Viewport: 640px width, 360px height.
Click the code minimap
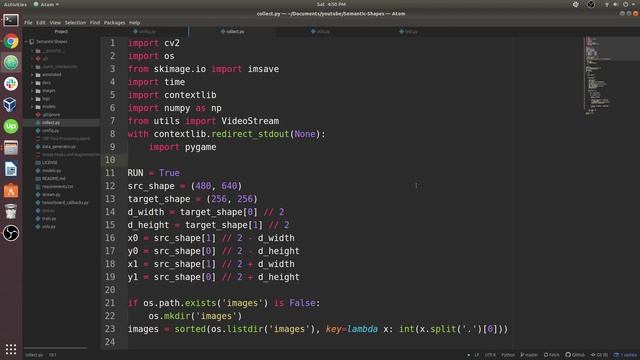[611, 76]
